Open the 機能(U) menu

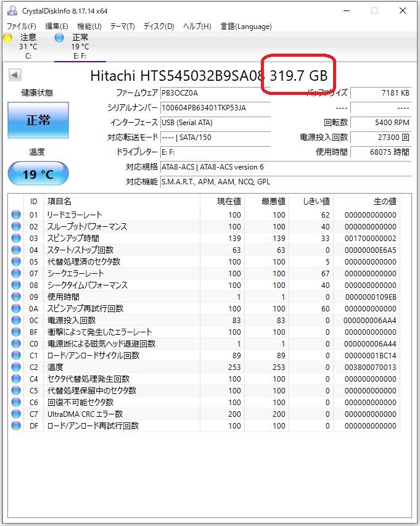[x=89, y=26]
